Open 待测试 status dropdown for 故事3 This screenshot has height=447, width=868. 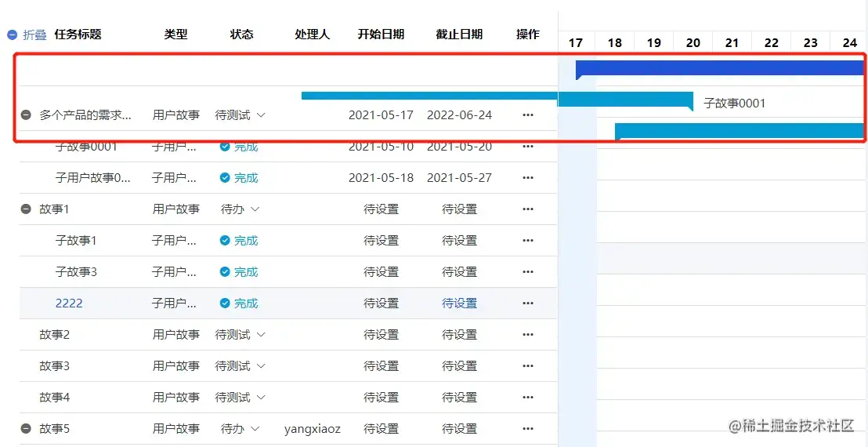(x=241, y=366)
